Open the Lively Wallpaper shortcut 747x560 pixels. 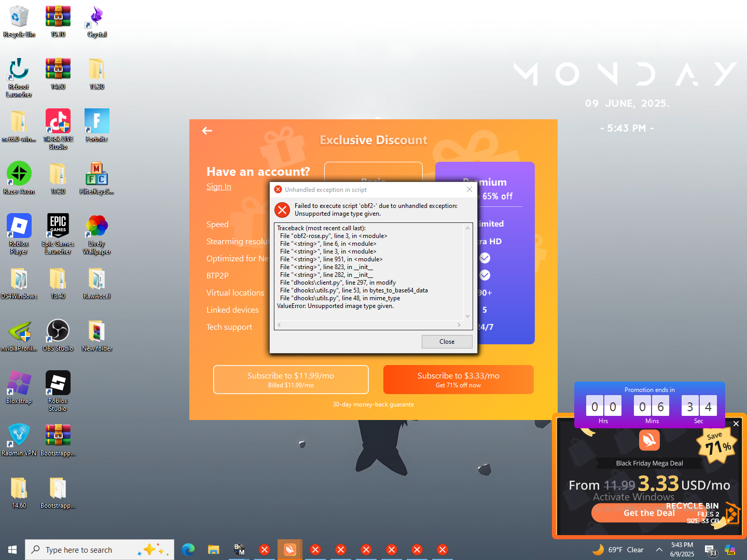pos(97,234)
